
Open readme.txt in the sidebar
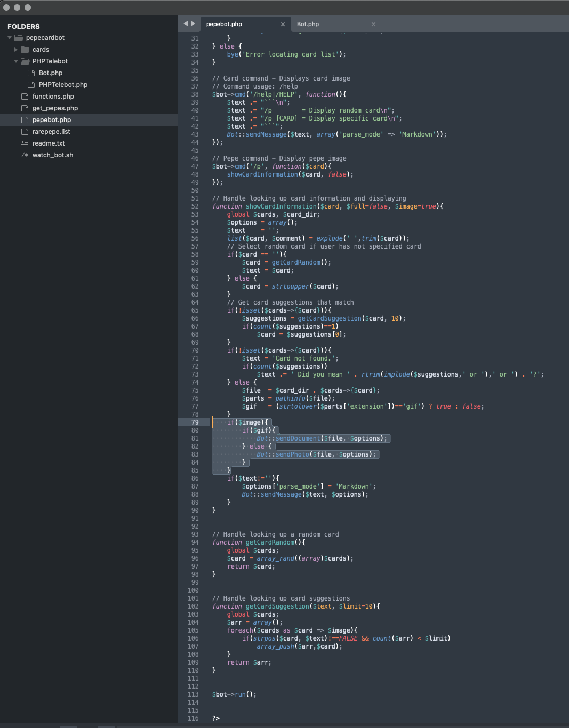49,143
